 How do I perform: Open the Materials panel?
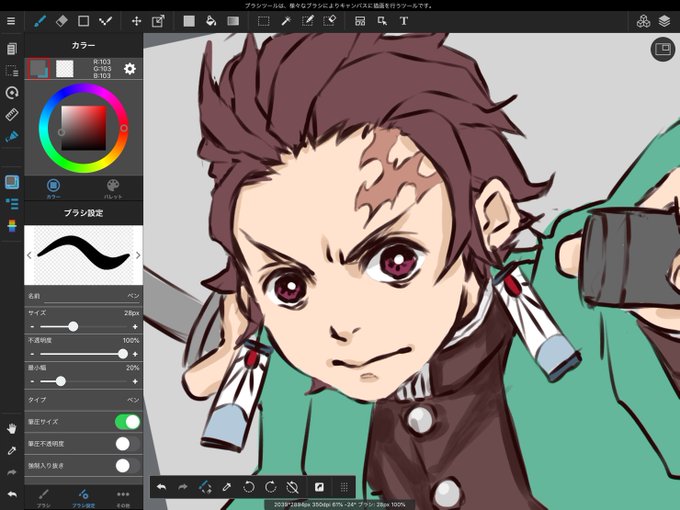[643, 21]
